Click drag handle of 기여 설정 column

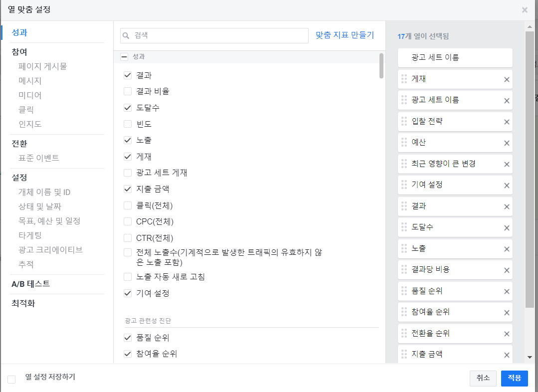(404, 185)
